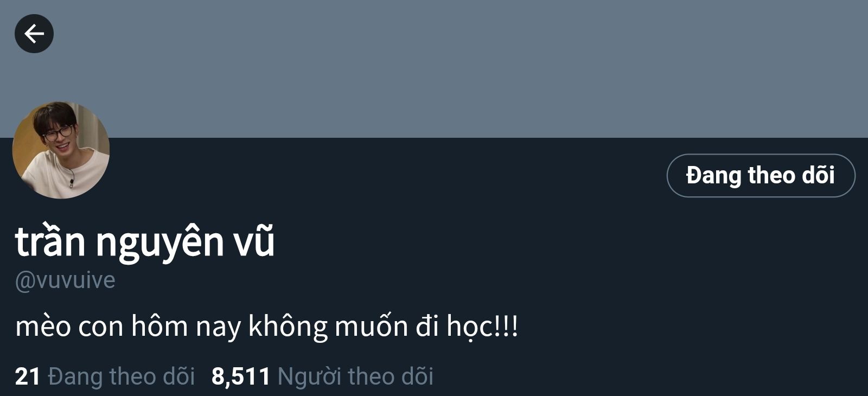Screen dimensions: 868x396
Task: Open the profile avatar photo
Action: 61,150
